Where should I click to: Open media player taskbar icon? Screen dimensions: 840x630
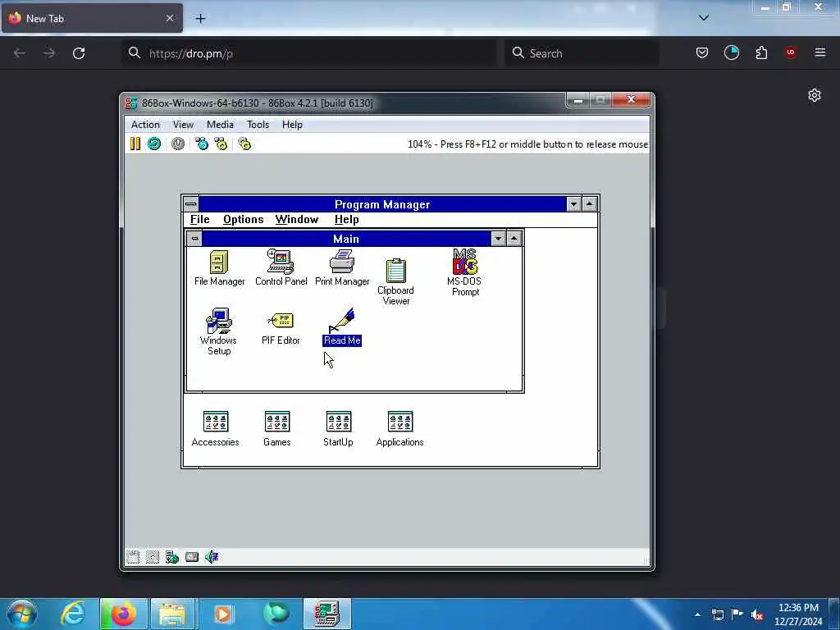pos(223,614)
